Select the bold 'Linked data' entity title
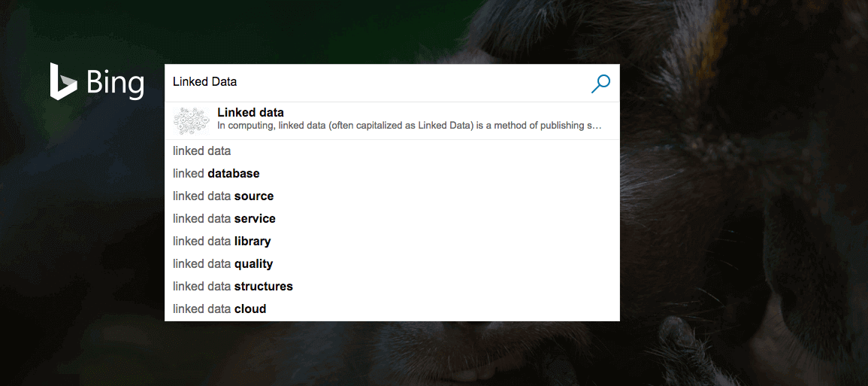This screenshot has width=868, height=386. coord(250,113)
